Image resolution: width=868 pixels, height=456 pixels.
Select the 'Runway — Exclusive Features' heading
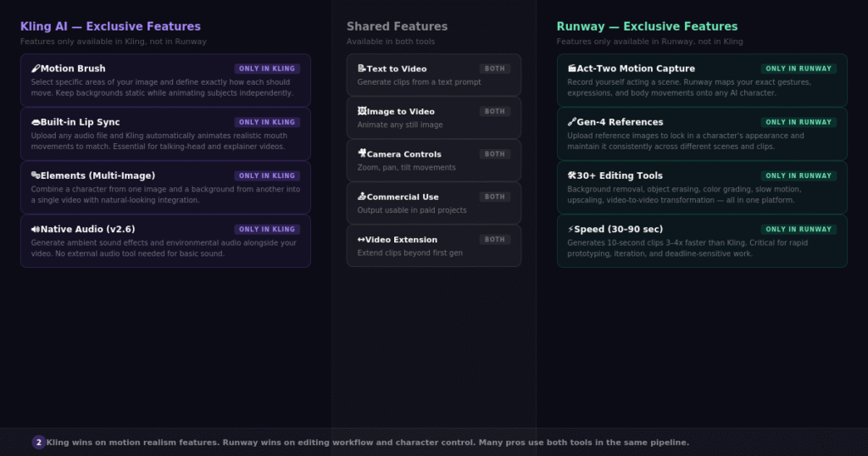pos(647,26)
